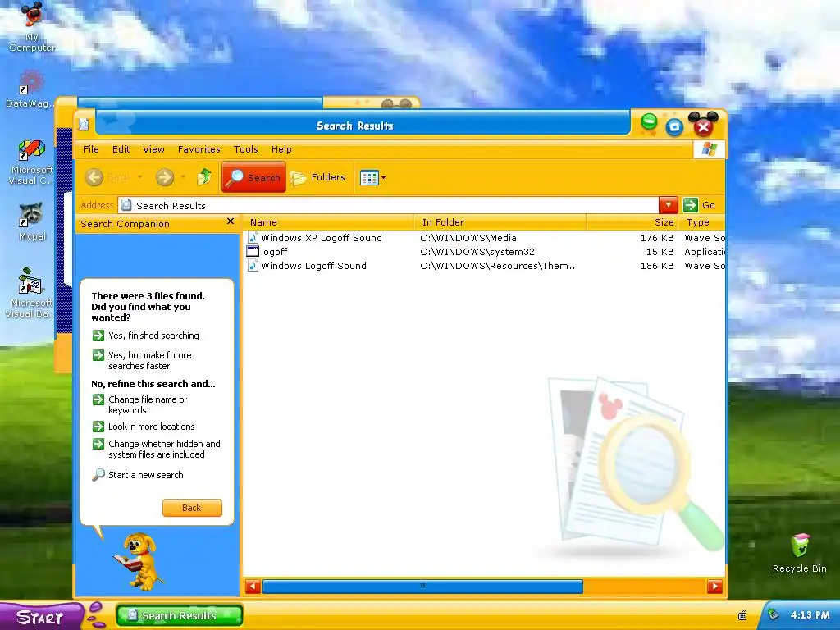The width and height of the screenshot is (840, 630).
Task: Choose Yes, but make future searches faster
Action: [142, 361]
